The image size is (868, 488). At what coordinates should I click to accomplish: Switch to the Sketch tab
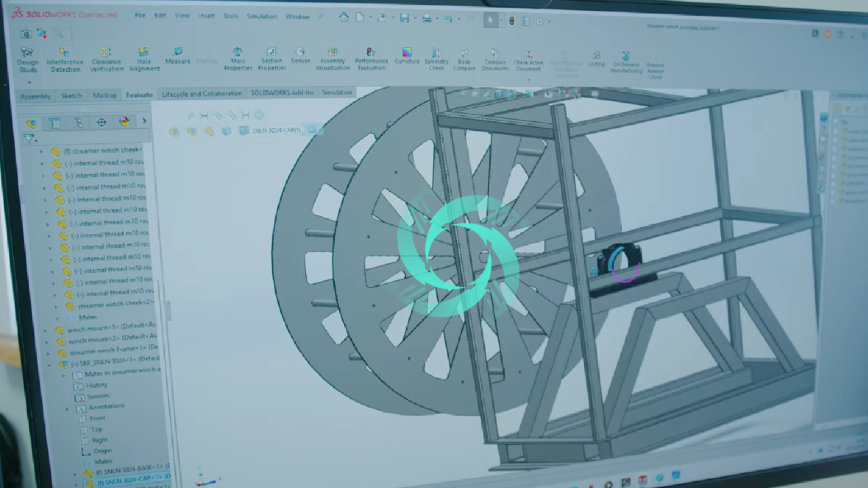(72, 96)
